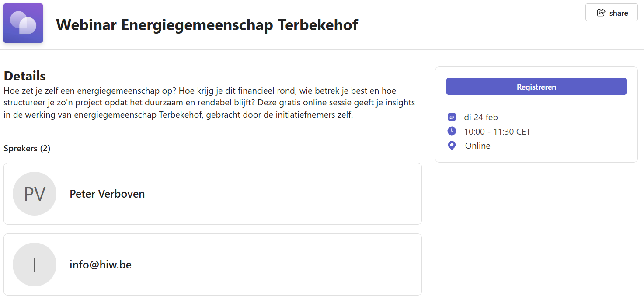
Task: Click the share button label
Action: pos(619,13)
